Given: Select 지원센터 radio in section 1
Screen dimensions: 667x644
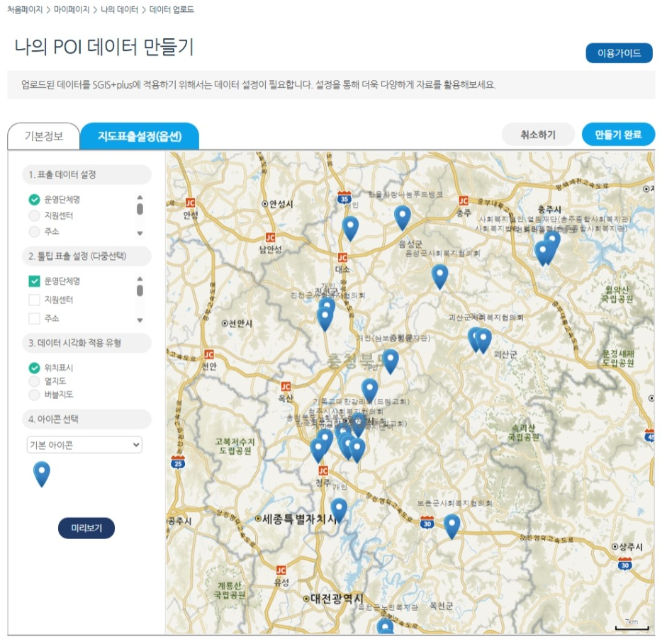Looking at the screenshot, I should tap(35, 215).
